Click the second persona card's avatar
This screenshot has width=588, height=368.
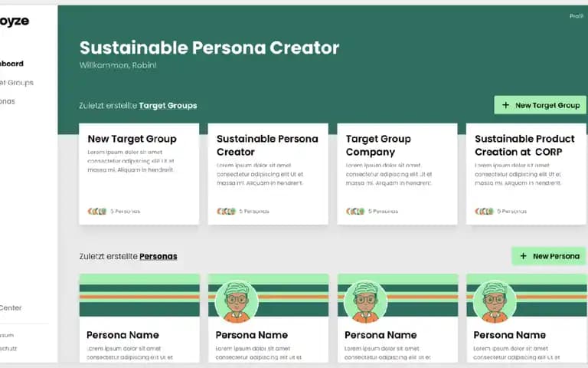[237, 302]
